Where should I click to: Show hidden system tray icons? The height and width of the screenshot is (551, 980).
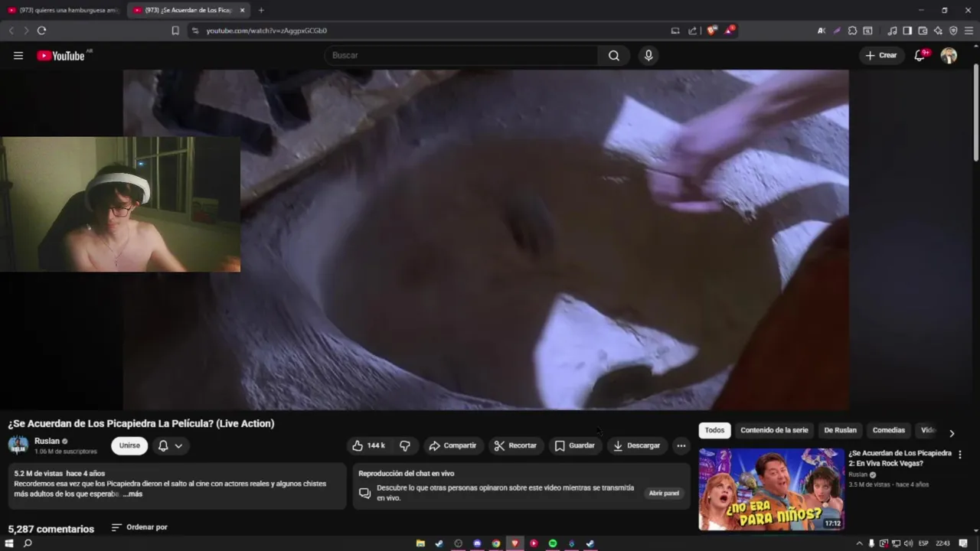[859, 543]
